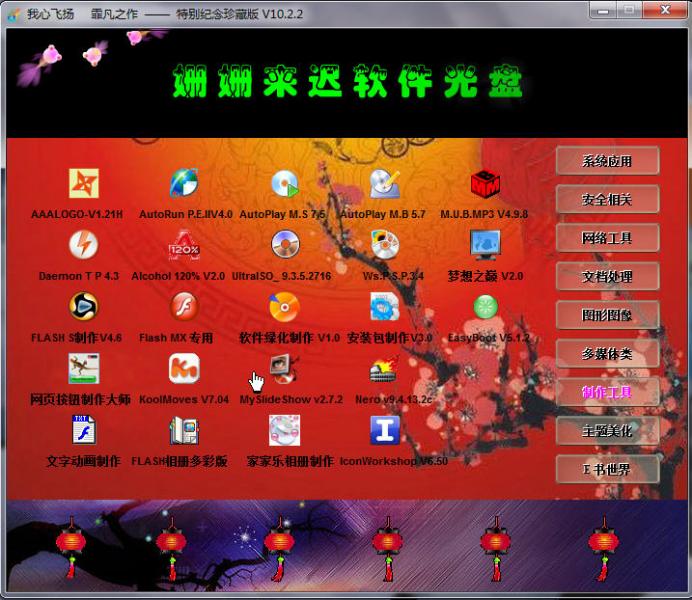Select the highlighted 制作工具 category
This screenshot has height=600, width=692.
pos(608,392)
